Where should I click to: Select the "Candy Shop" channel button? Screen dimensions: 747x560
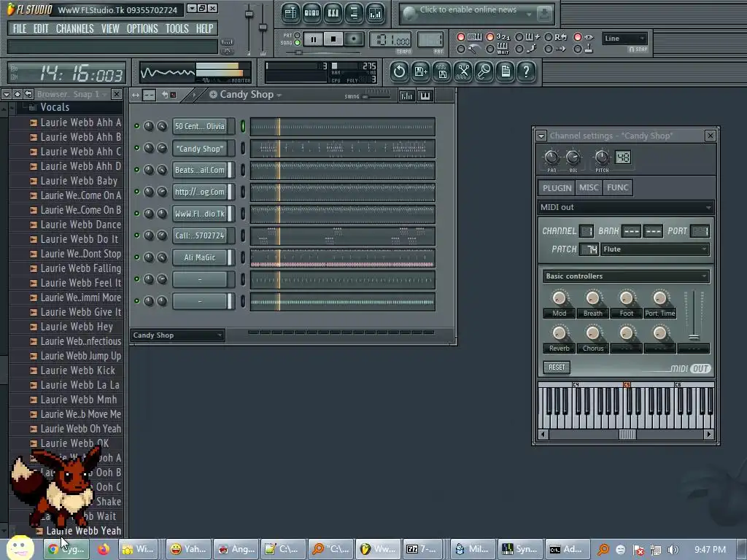point(200,148)
